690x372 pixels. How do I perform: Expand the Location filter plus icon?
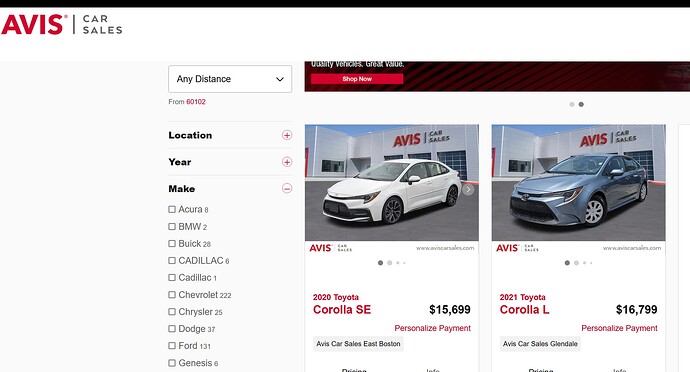(x=287, y=135)
